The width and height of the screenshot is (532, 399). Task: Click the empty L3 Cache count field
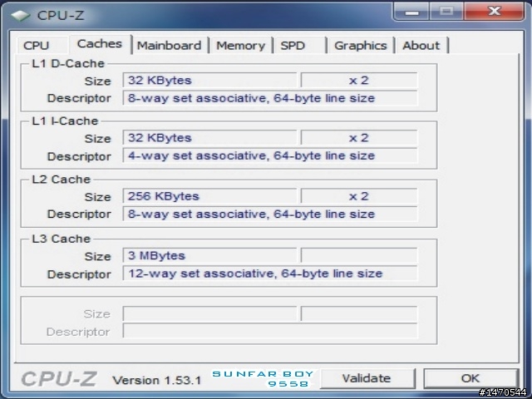(x=359, y=255)
